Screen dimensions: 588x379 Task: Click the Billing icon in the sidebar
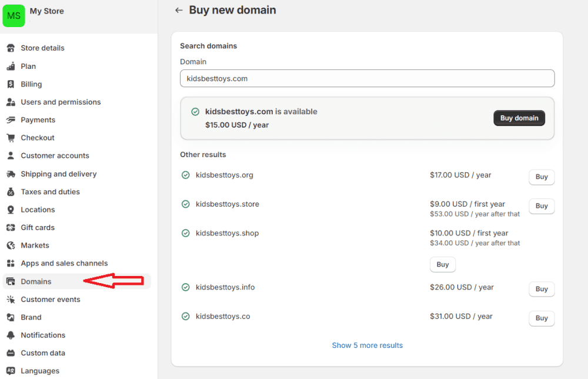pyautogui.click(x=10, y=84)
